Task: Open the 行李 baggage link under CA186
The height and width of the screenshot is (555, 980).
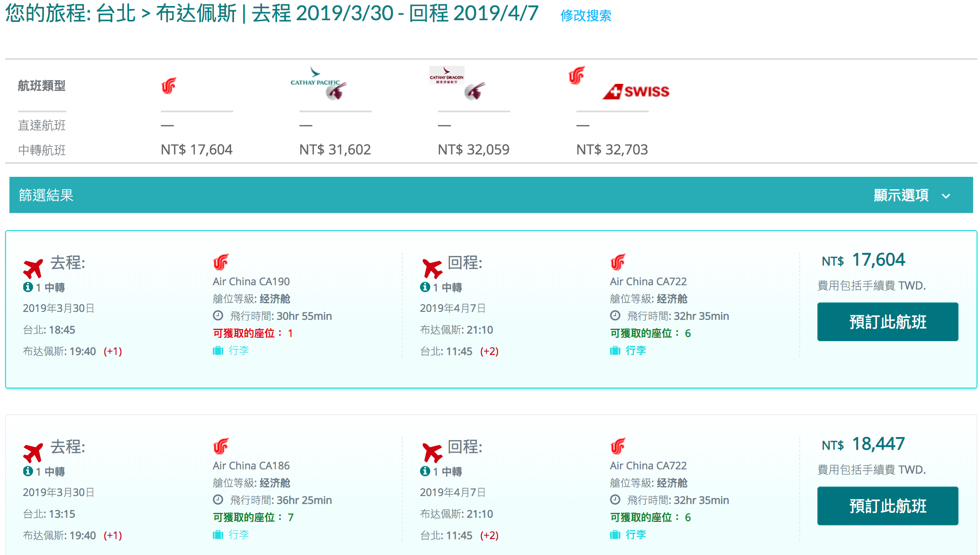Action: click(239, 534)
